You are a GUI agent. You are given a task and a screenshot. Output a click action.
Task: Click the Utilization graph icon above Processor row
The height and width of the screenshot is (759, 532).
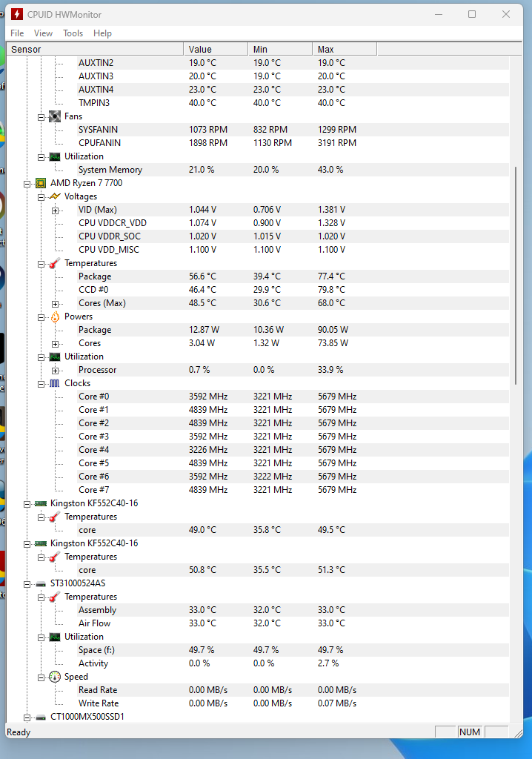coord(55,357)
